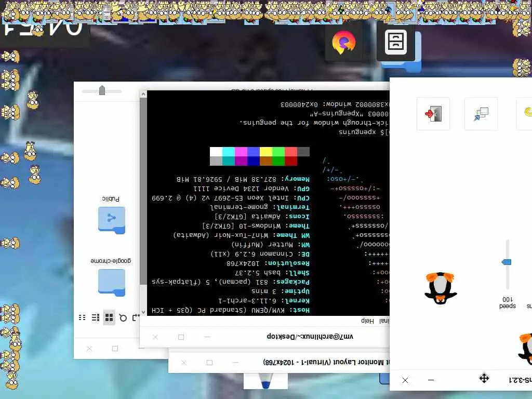Open the Firefox launcher on the desktop
Image resolution: width=532 pixels, height=399 pixels.
[344, 43]
